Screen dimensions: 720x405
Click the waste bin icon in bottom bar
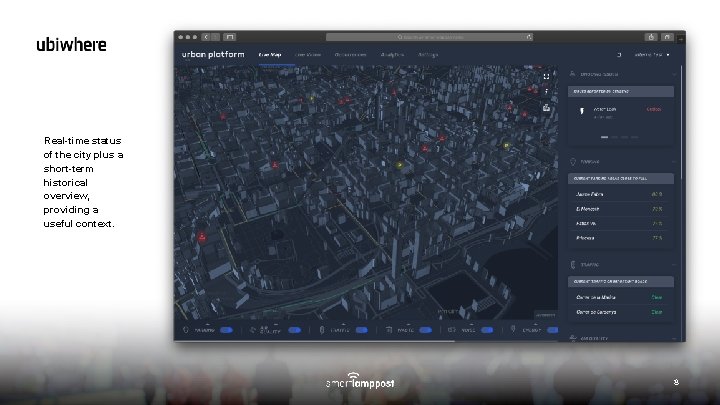(388, 330)
